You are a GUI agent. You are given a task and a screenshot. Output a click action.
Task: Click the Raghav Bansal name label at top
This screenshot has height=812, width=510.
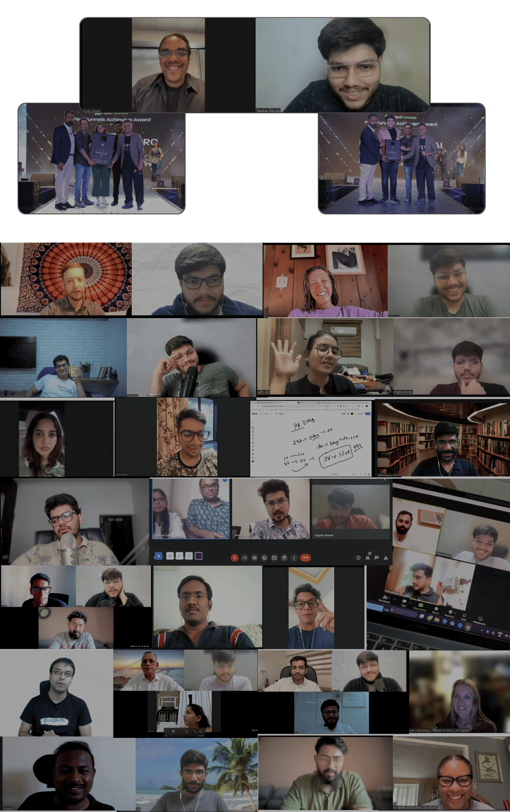point(268,110)
